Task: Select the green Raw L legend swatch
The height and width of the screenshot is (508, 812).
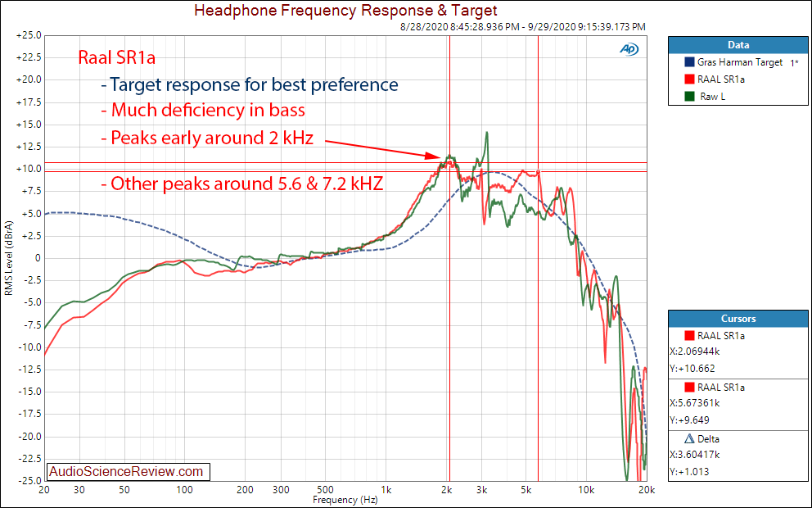Action: coord(689,97)
